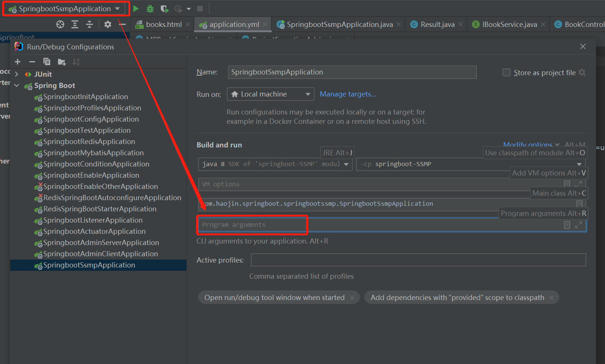Open the Modify options menu
Image resolution: width=605 pixels, height=364 pixels.
tap(531, 145)
